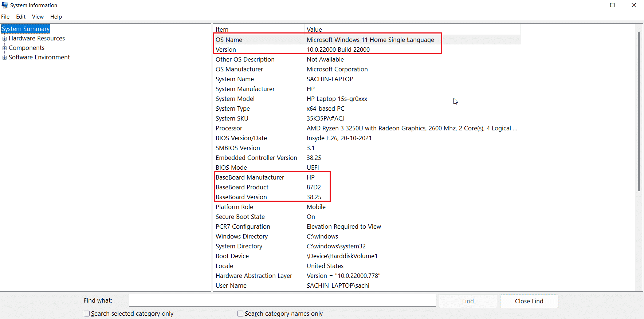Screen dimensions: 644x319
Task: Enable Search category names only checkbox
Action: click(x=240, y=314)
